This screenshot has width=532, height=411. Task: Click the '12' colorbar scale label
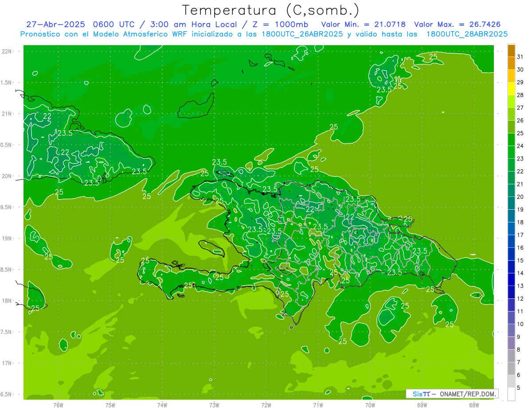(x=520, y=299)
